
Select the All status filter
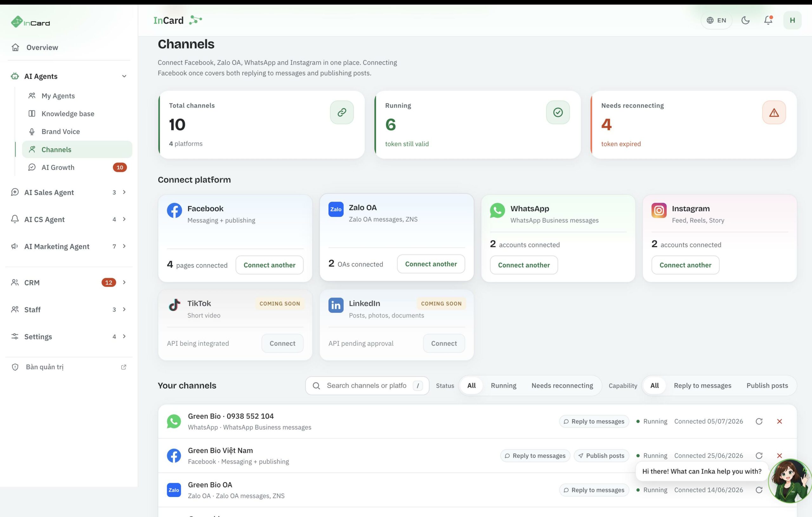pyautogui.click(x=471, y=385)
